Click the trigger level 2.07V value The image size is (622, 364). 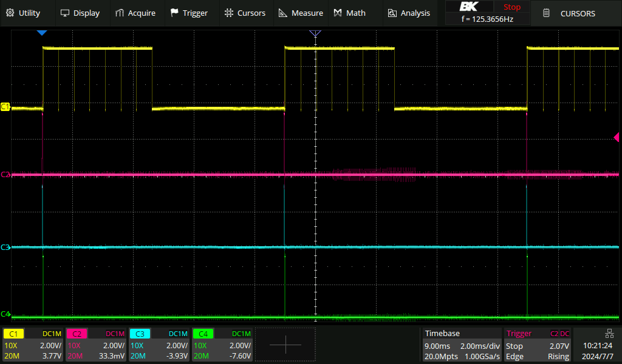coord(559,346)
